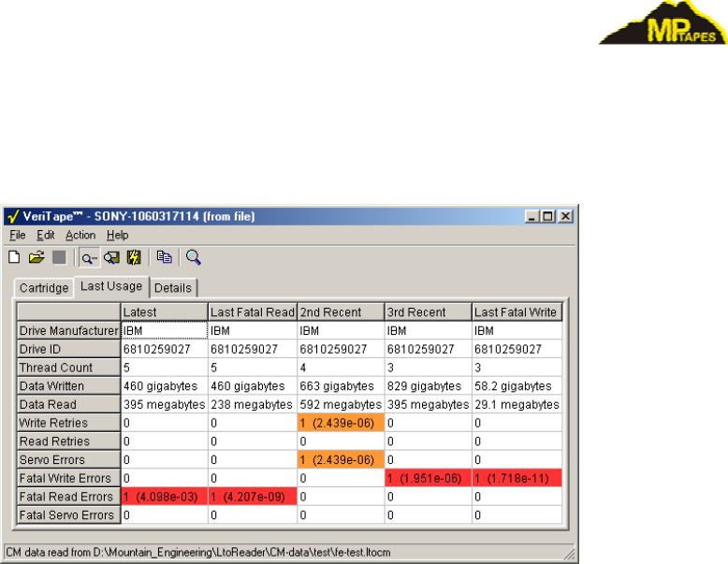Click the Servo Errors row header

pyautogui.click(x=68, y=459)
